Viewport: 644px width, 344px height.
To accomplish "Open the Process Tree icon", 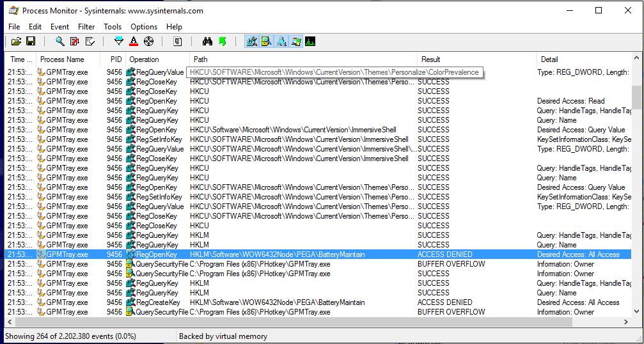I will (178, 42).
